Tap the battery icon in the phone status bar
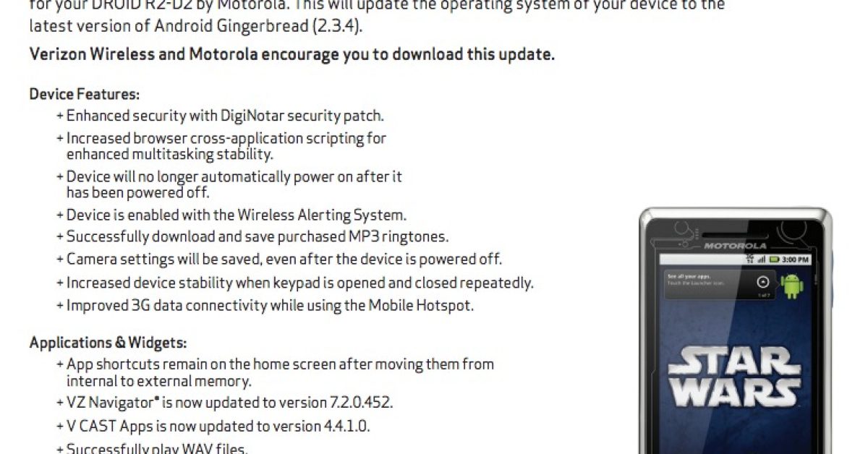Viewport: 868px width, 454px height. [x=775, y=260]
